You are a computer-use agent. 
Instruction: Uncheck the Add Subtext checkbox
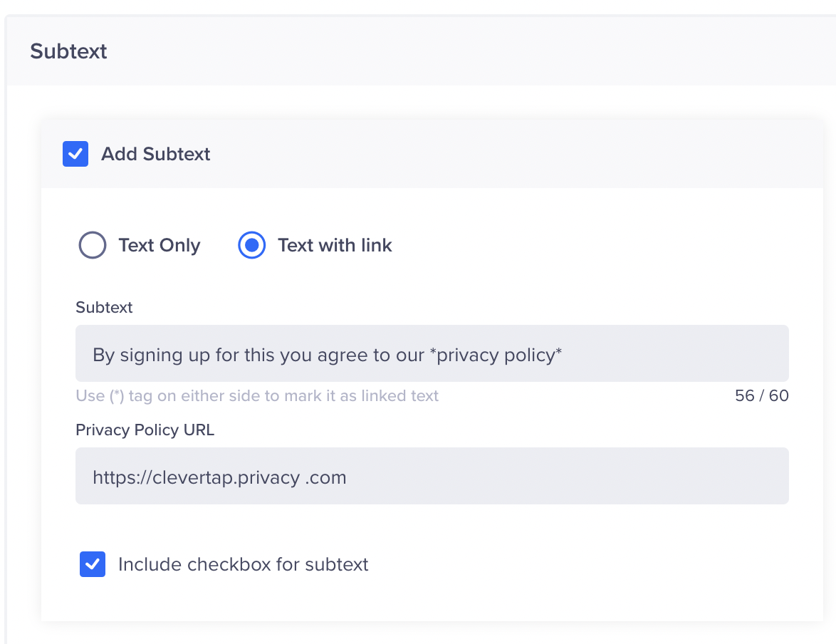click(75, 154)
